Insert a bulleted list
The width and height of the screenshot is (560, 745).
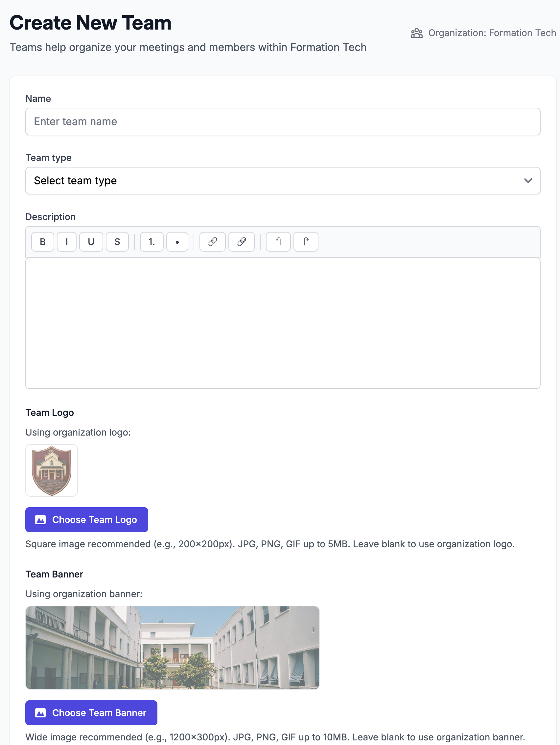click(177, 242)
